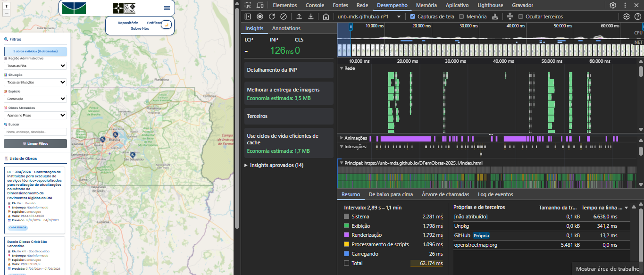Screen dimensions: 644x275
Task: Expand the Animações track
Action: pos(342,138)
